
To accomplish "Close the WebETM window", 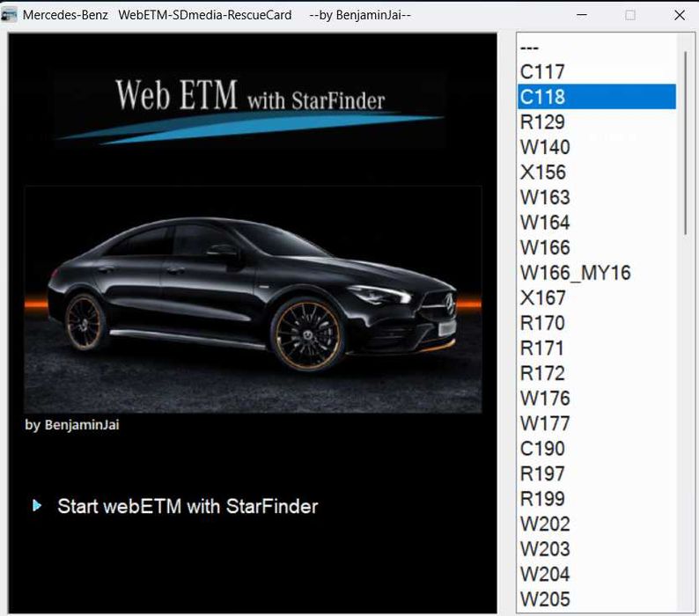I will (x=680, y=15).
